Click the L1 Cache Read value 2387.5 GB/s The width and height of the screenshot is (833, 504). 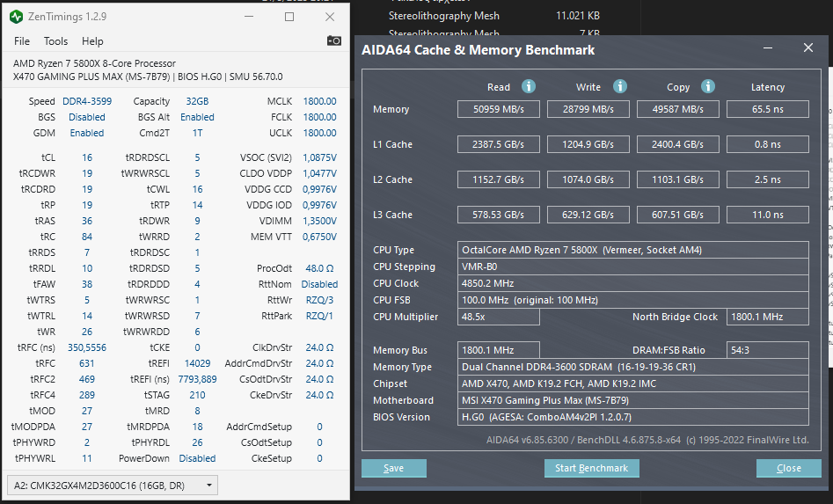coord(499,144)
